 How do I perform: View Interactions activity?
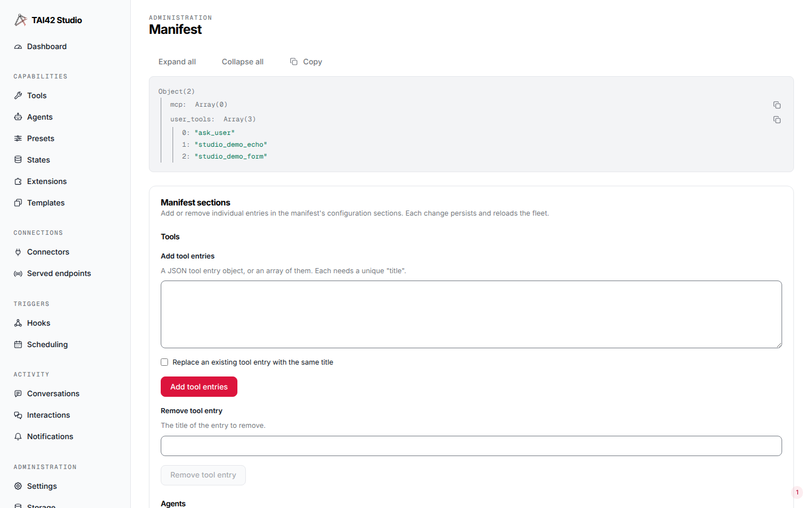(x=48, y=415)
